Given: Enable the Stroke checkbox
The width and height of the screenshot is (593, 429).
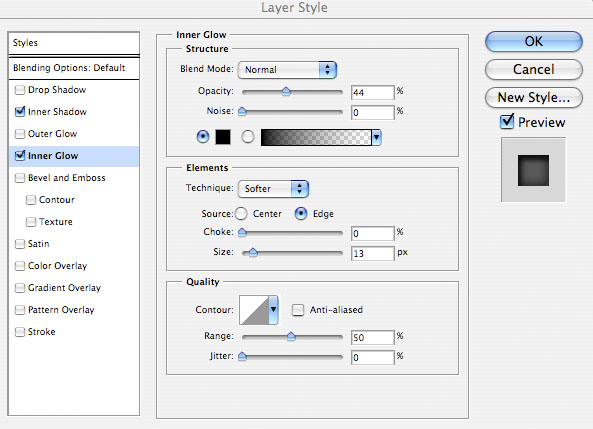Looking at the screenshot, I should click(x=20, y=332).
